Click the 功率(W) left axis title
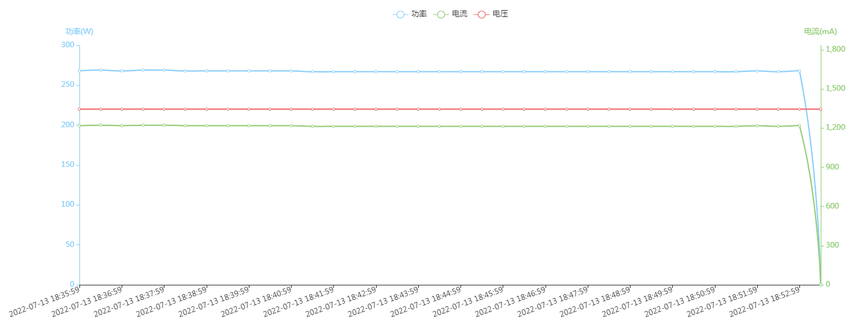 [x=79, y=32]
